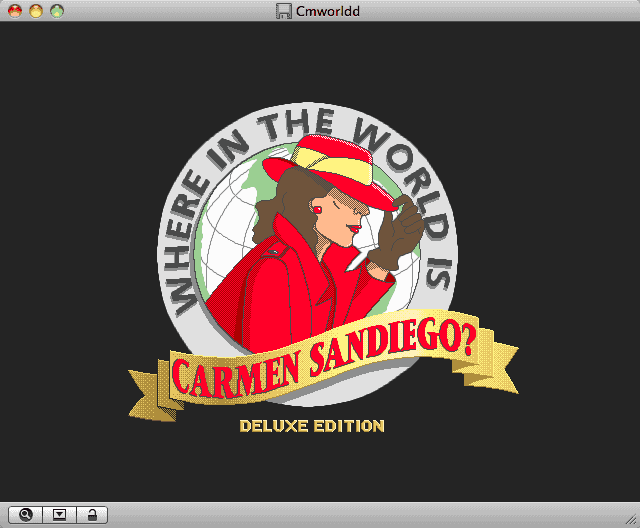Zoom the Cmworldd window with green button

click(57, 11)
